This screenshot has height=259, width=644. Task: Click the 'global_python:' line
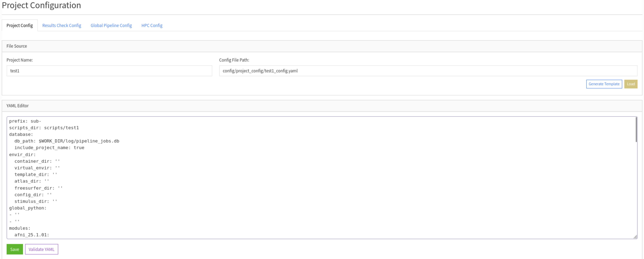[x=28, y=208]
